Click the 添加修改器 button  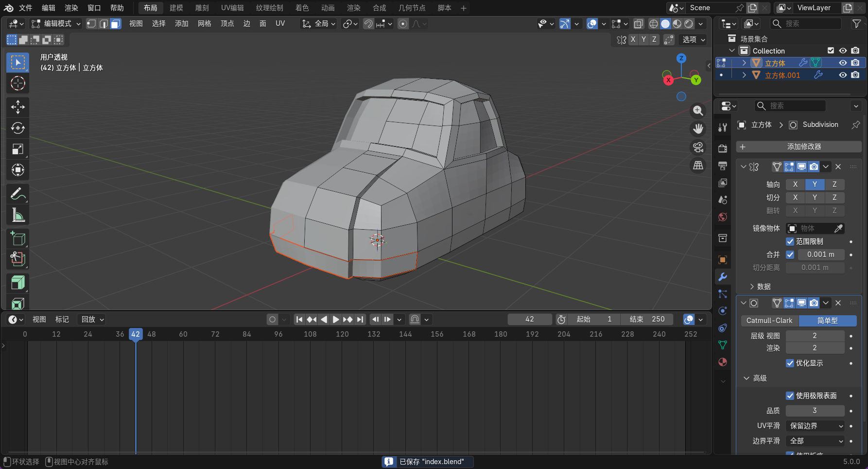click(799, 147)
